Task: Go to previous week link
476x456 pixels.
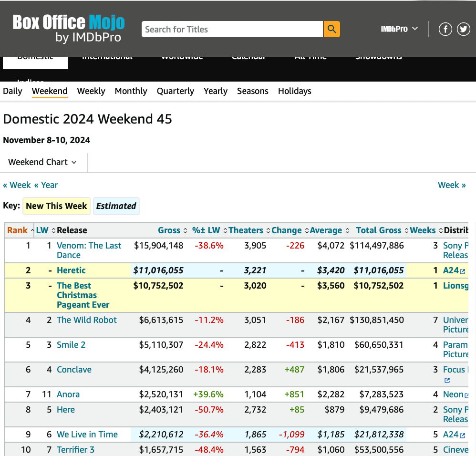Action: [17, 185]
